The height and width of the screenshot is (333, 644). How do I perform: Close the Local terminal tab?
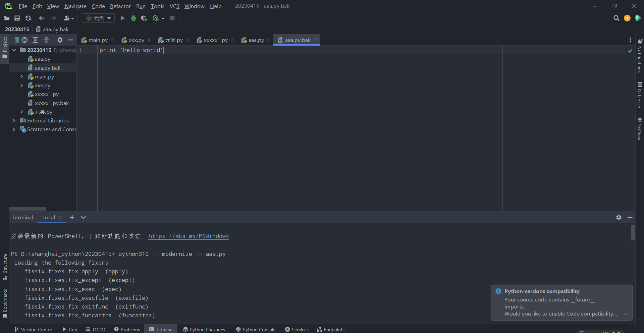coord(60,218)
